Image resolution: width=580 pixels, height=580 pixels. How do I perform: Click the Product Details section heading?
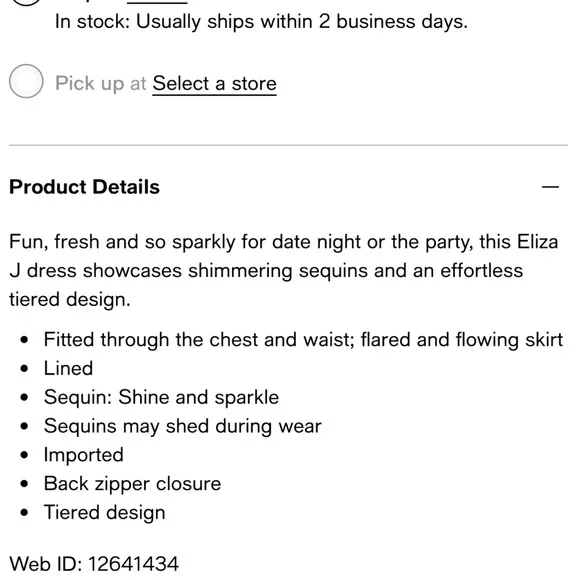(84, 187)
